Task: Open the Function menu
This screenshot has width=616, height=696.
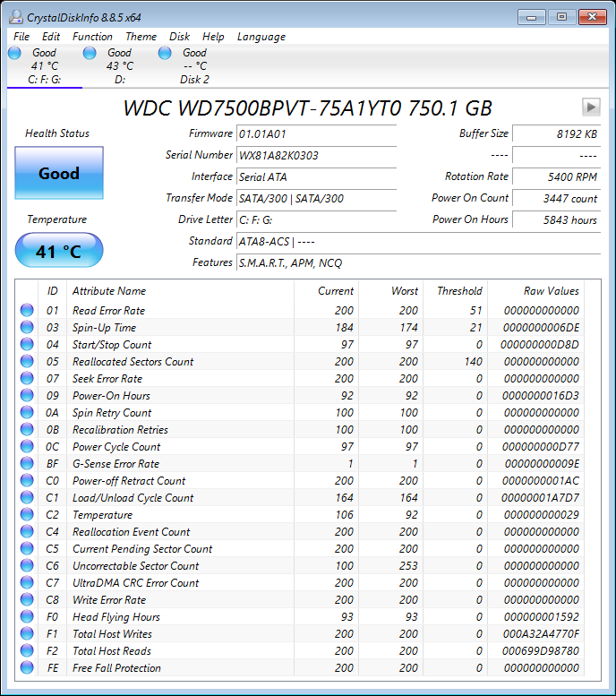Action: coord(92,37)
